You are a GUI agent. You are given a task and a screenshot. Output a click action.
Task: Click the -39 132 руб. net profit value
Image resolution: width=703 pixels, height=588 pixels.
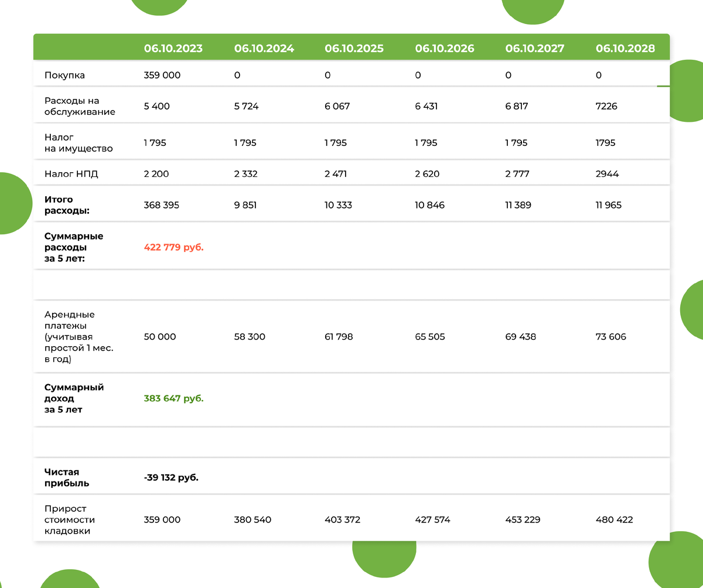(171, 478)
